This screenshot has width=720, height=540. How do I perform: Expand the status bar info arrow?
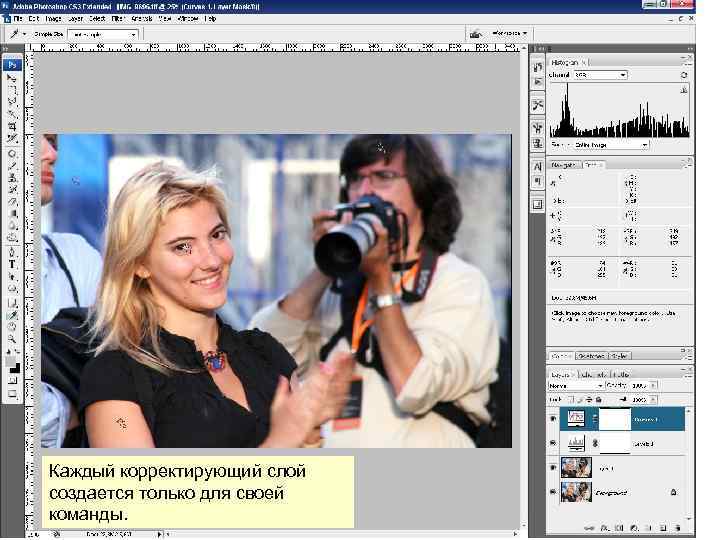tap(159, 534)
